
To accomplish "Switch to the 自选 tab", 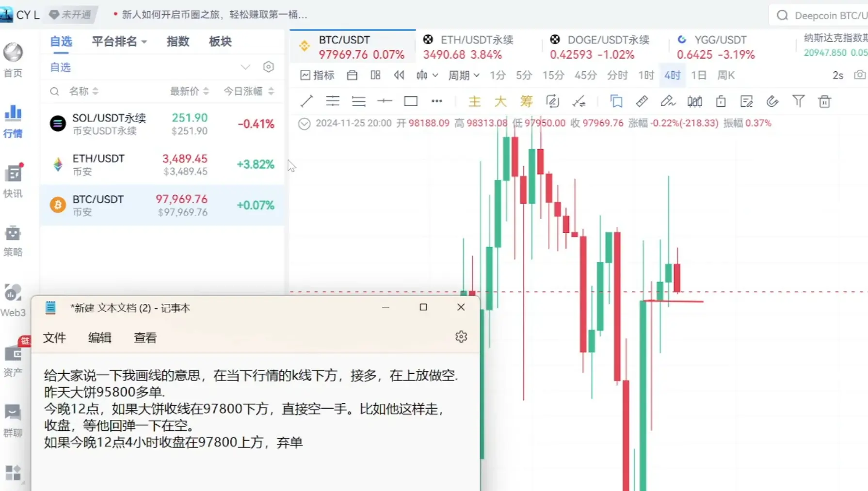I will (61, 42).
